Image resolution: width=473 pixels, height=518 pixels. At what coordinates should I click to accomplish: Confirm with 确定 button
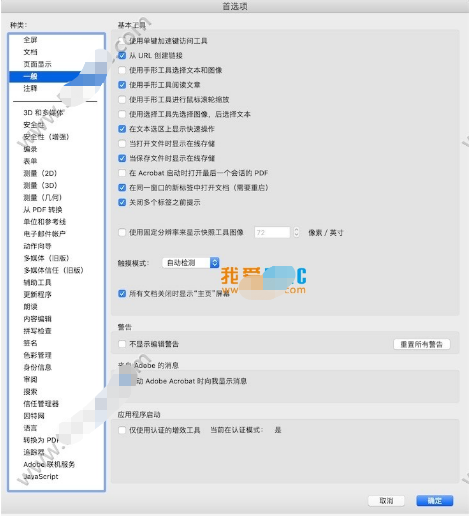pyautogui.click(x=436, y=502)
